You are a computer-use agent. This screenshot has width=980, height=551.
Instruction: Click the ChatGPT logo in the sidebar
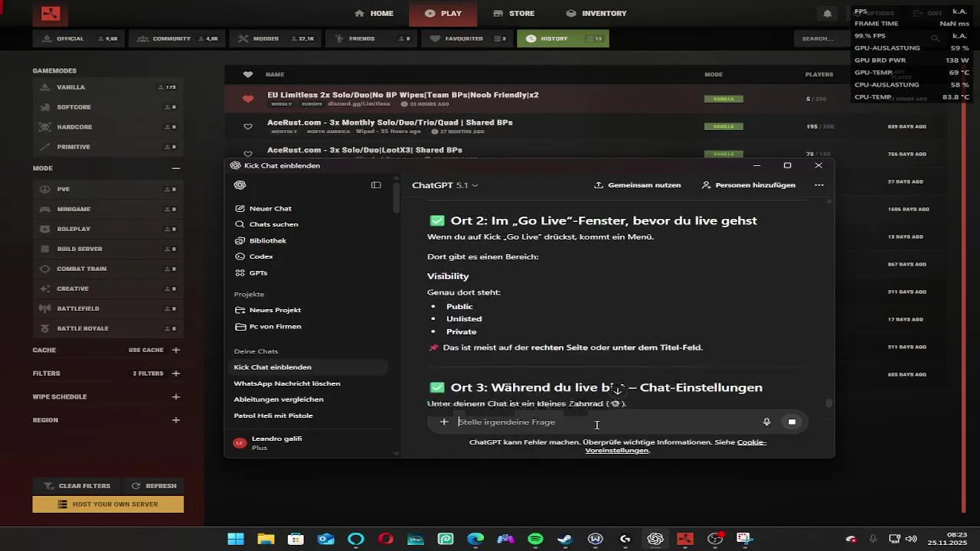tap(240, 185)
